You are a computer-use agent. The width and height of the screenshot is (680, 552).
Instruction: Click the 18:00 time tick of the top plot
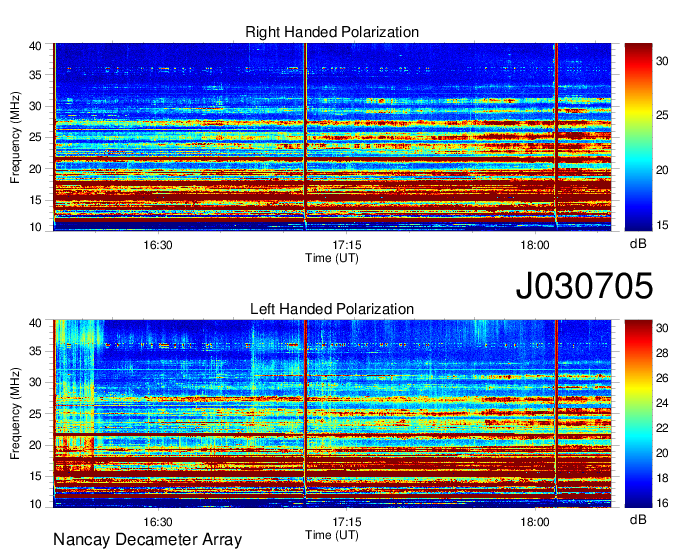click(535, 245)
